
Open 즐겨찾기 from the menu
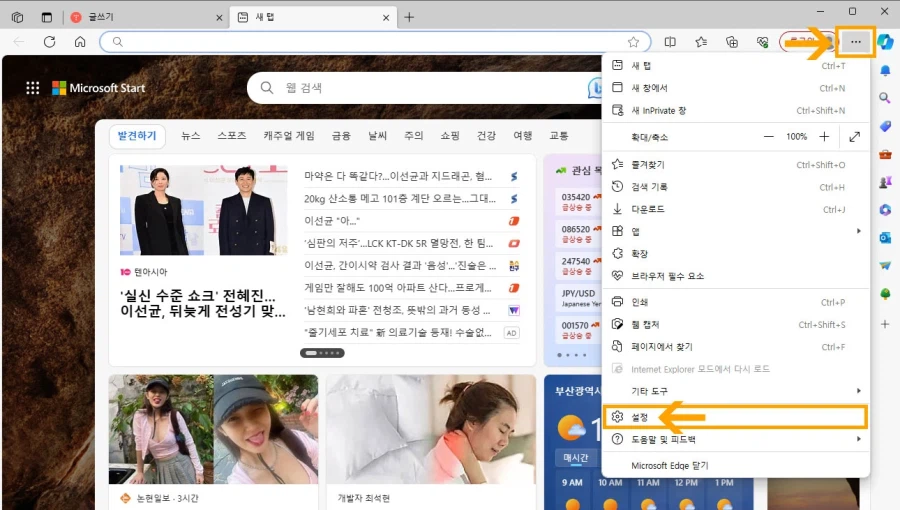tap(735, 165)
